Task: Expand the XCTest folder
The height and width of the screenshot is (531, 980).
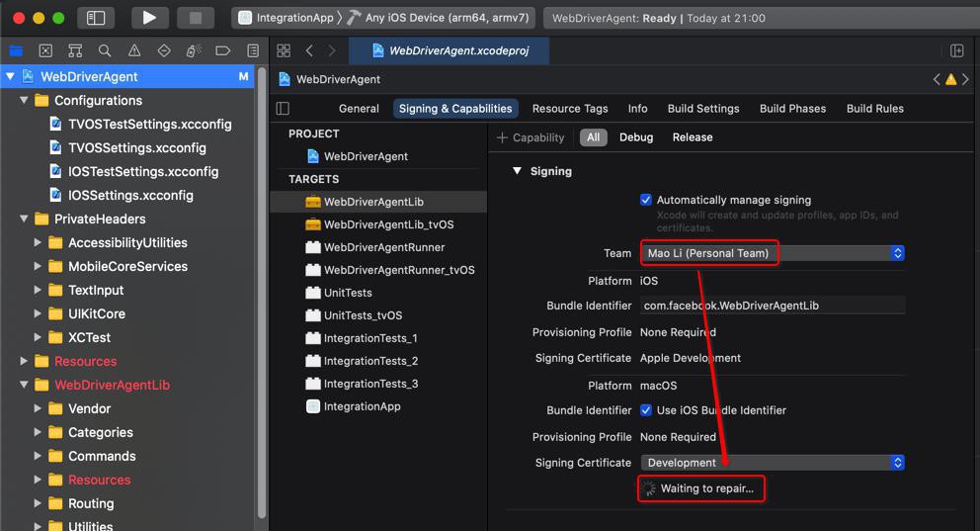Action: point(38,337)
